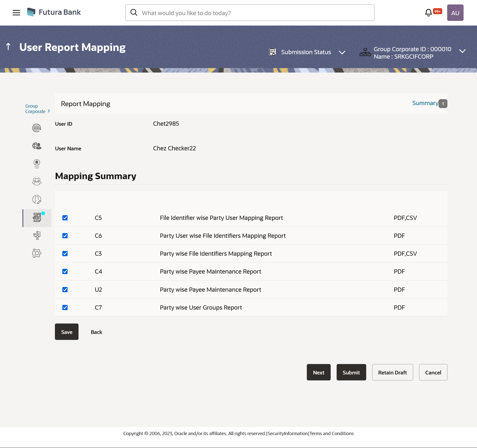The image size is (477, 448).
Task: Click the gear-people sidebar icon at bottom
Action: [37, 253]
